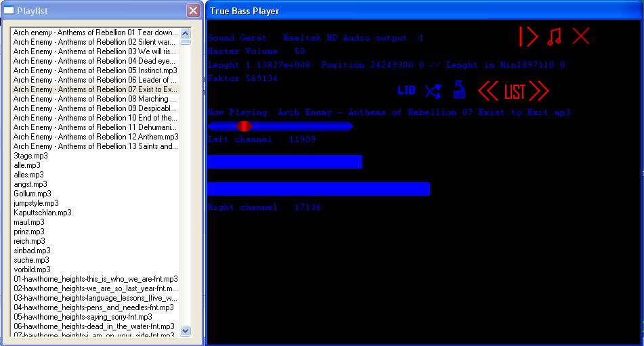The width and height of the screenshot is (644, 346).
Task: Skip forward with the red double right arrows
Action: pos(539,91)
